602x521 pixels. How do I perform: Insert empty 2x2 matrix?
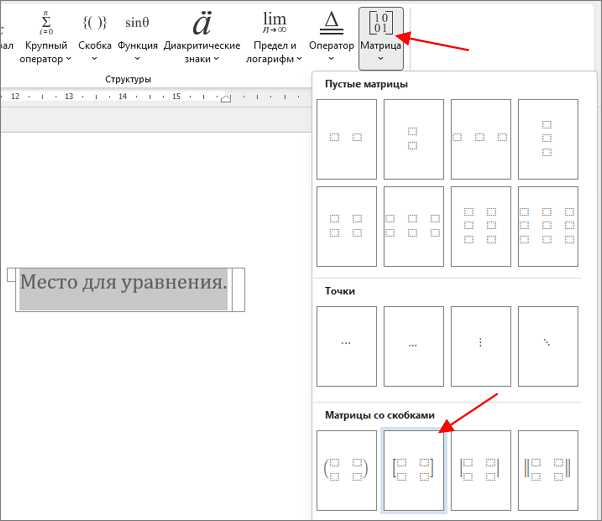pos(346,226)
